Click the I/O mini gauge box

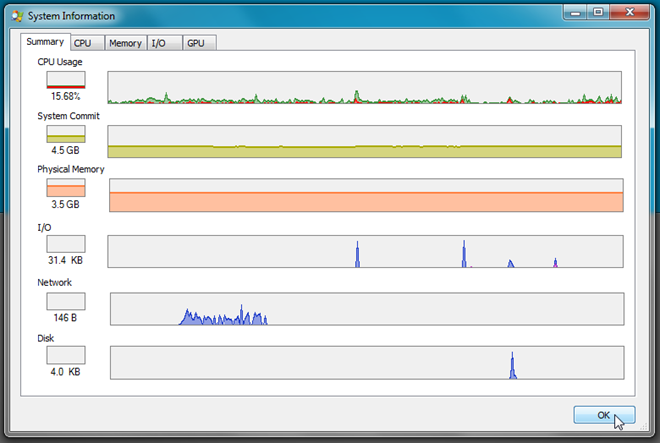click(66, 244)
